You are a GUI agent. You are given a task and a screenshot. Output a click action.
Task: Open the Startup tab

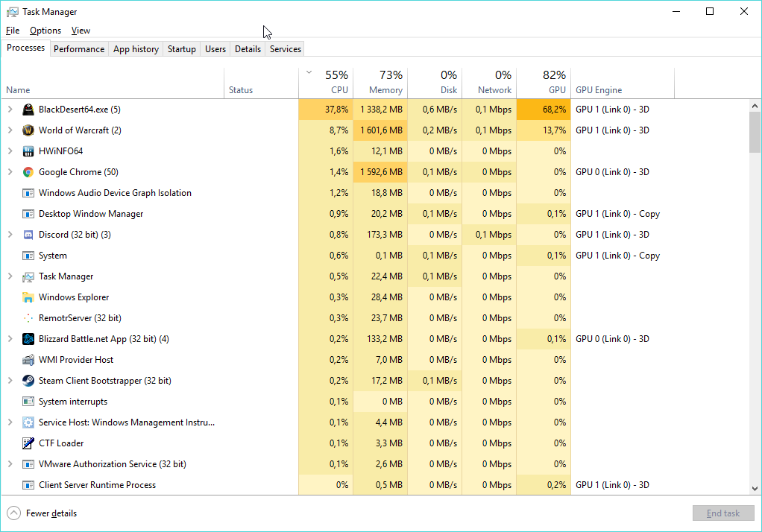pyautogui.click(x=181, y=49)
